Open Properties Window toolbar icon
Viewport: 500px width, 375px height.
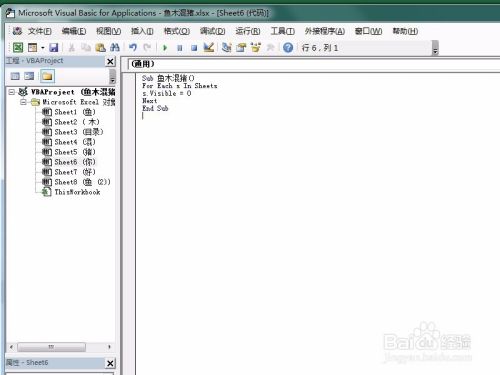pos(241,48)
